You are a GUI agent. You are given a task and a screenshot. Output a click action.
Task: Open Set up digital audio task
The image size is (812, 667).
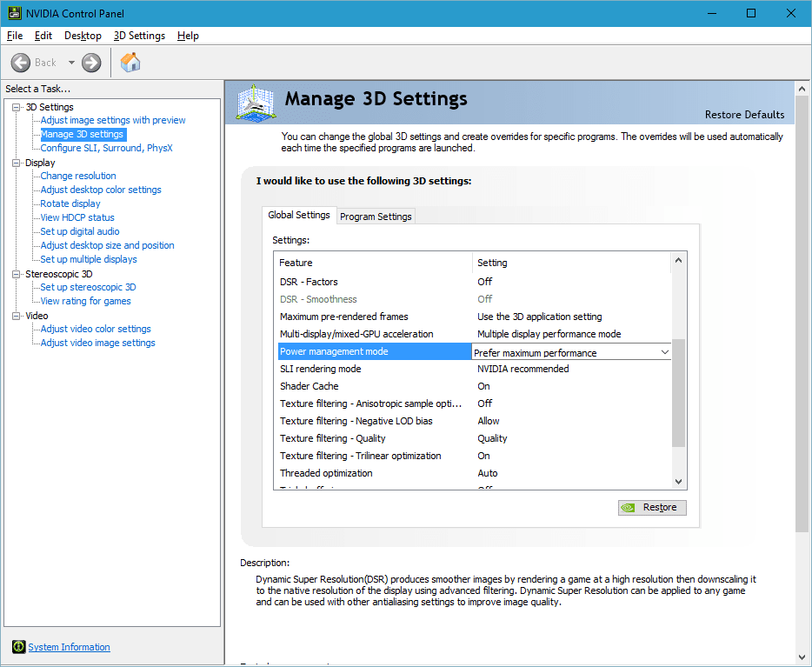tap(80, 231)
